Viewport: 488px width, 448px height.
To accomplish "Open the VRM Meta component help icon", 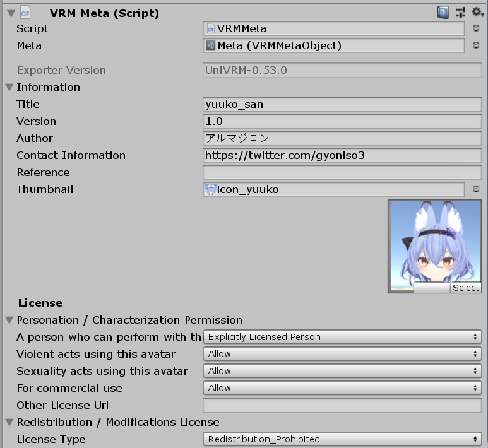I will coord(443,13).
